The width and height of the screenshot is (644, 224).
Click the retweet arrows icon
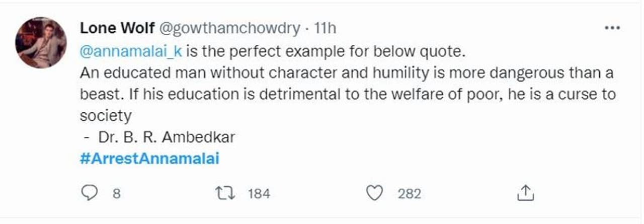[x=221, y=192]
